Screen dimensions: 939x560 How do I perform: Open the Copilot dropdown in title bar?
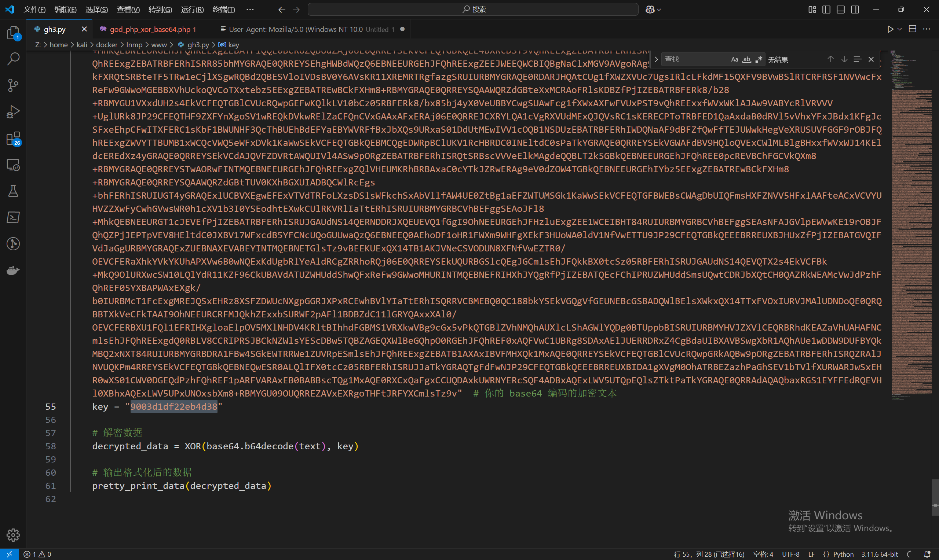pyautogui.click(x=659, y=10)
